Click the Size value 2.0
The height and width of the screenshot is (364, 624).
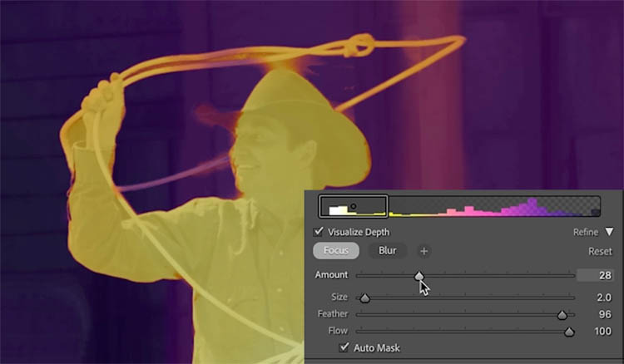pyautogui.click(x=604, y=298)
